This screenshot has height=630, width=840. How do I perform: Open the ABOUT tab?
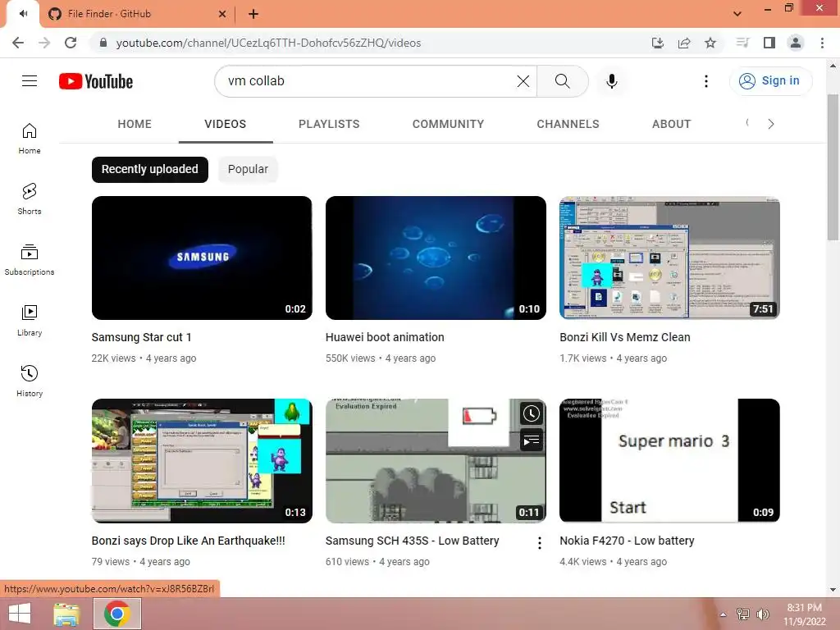point(671,124)
